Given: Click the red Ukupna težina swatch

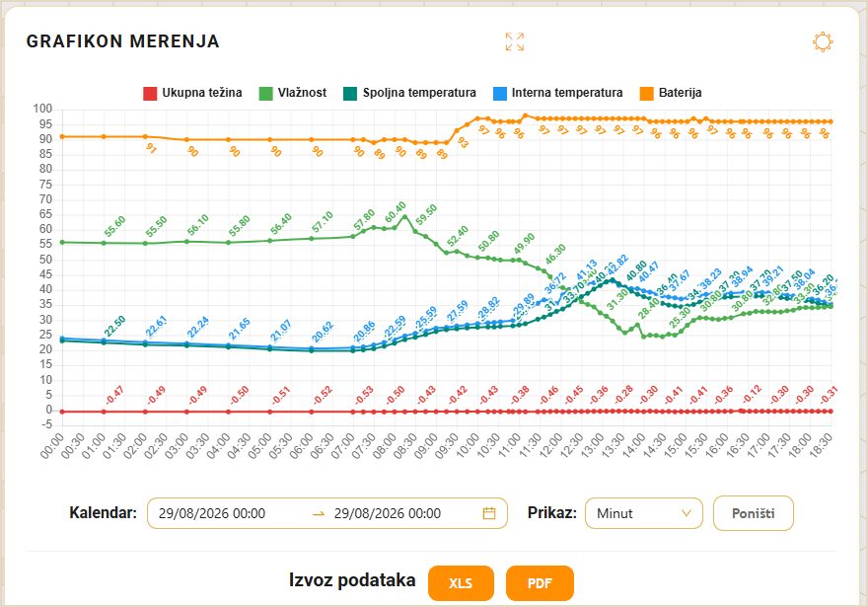Looking at the screenshot, I should tap(150, 93).
